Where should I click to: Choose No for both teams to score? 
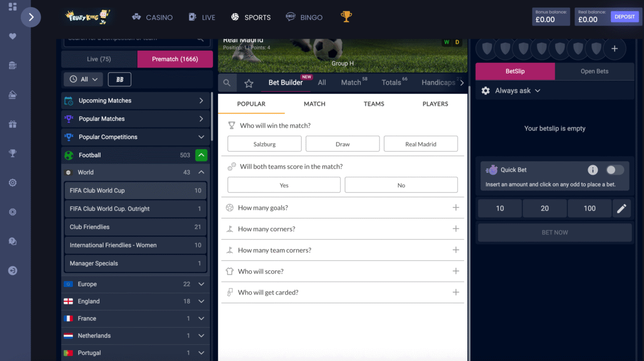click(401, 185)
